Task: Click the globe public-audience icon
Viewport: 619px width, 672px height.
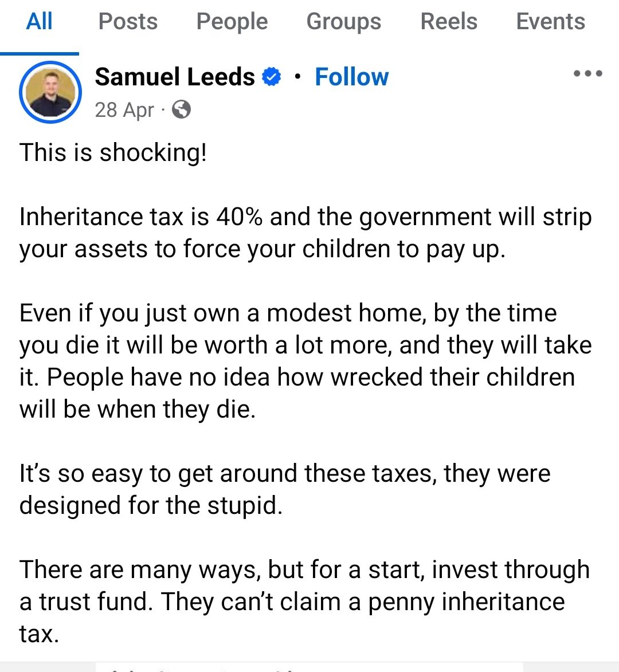Action: pos(181,109)
